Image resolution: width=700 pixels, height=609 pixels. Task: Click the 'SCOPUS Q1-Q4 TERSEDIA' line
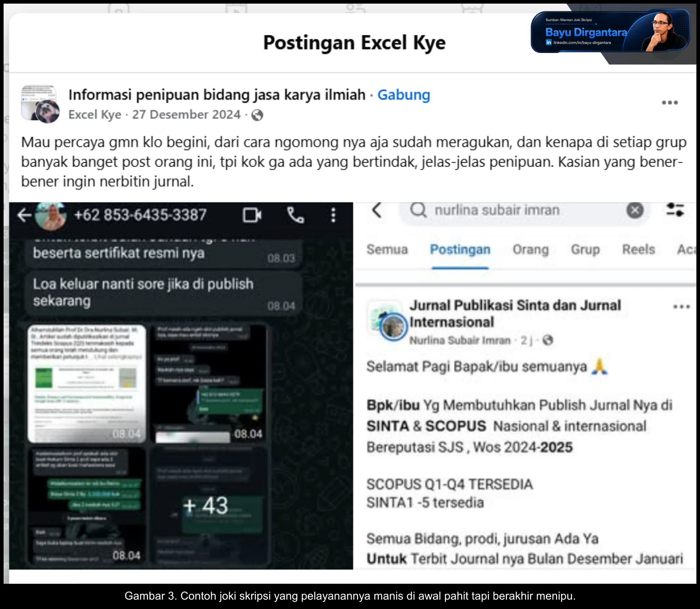click(450, 484)
